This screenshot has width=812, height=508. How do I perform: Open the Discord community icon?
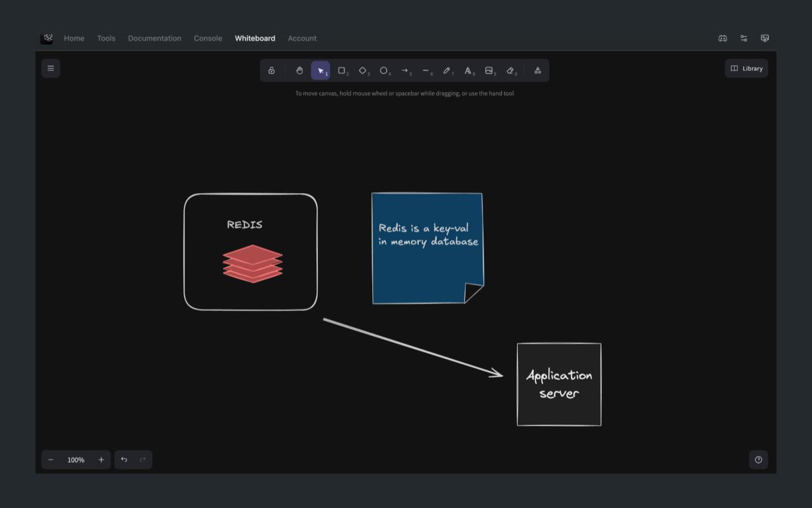click(723, 38)
